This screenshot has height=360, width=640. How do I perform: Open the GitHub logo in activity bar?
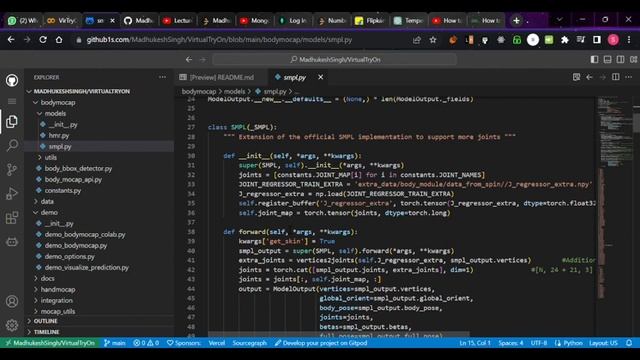coord(12,80)
